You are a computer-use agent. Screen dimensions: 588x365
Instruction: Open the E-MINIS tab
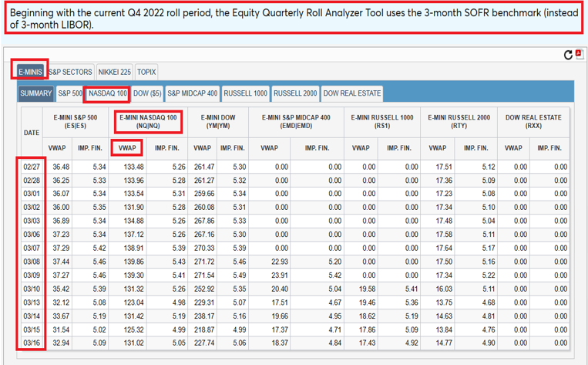(30, 72)
